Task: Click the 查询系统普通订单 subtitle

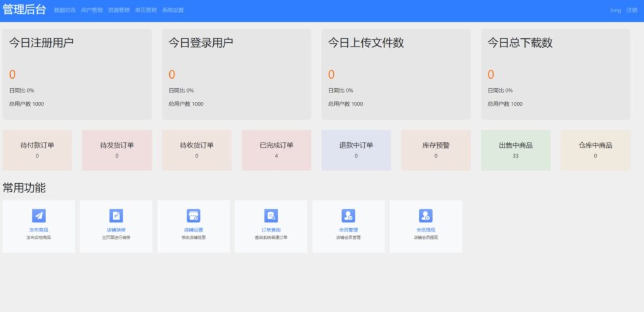Action: pos(271,238)
